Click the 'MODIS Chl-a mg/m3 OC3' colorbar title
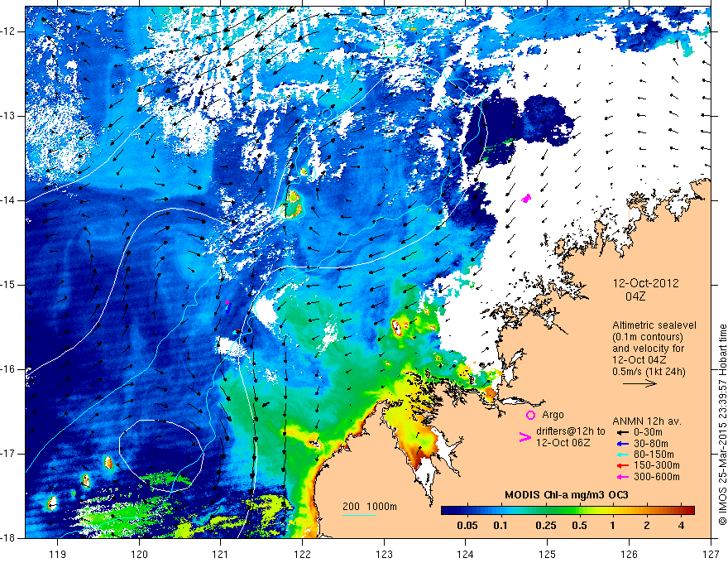This screenshot has width=728, height=563. [567, 495]
